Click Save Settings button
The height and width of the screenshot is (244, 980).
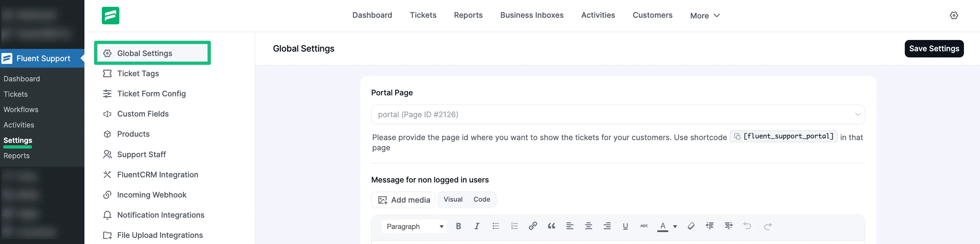pyautogui.click(x=934, y=49)
